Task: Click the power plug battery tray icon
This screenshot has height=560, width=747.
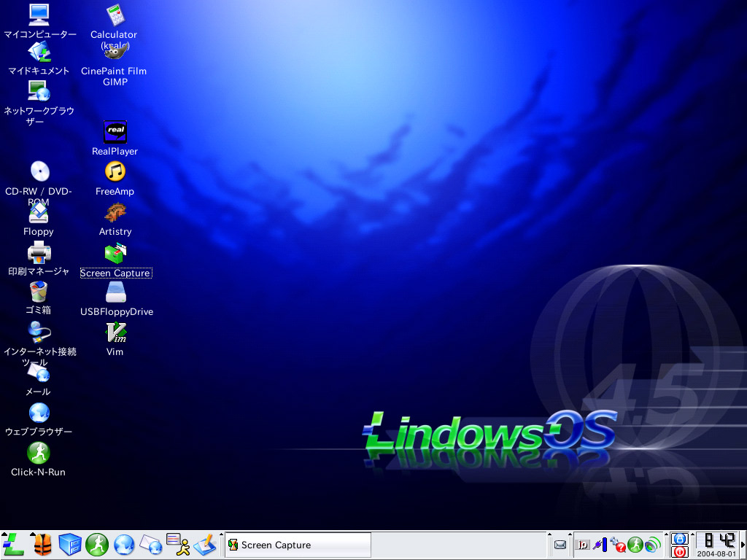Action: [600, 544]
